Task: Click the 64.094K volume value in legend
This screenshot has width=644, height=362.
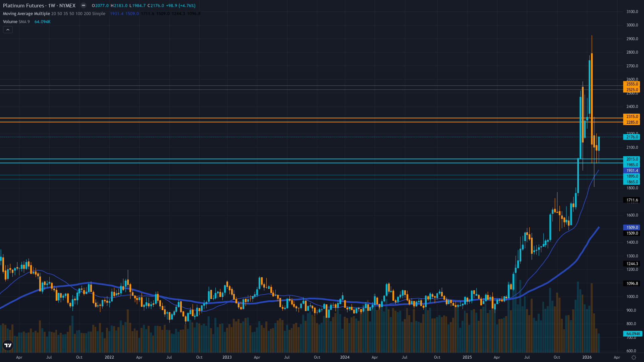Action: coord(42,22)
